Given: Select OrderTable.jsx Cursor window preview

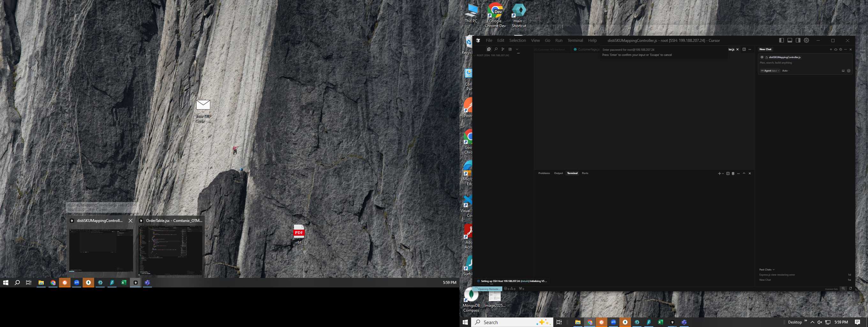Looking at the screenshot, I should click(170, 250).
